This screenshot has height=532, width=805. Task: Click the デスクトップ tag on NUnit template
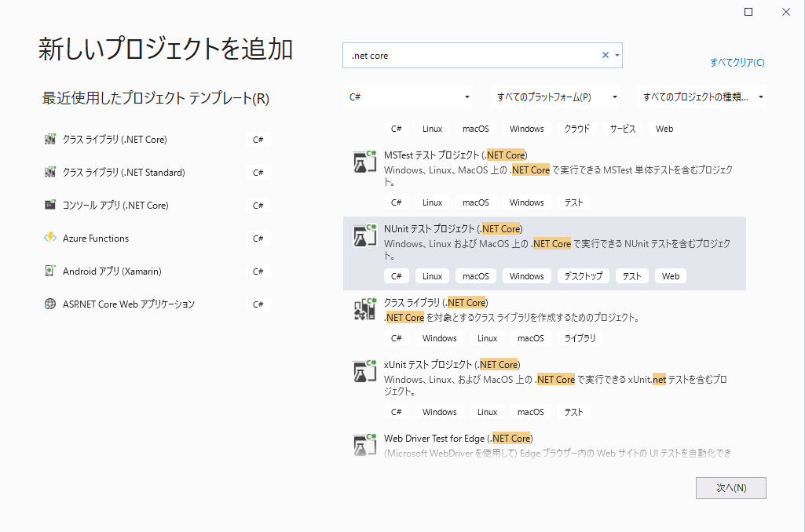pyautogui.click(x=584, y=276)
